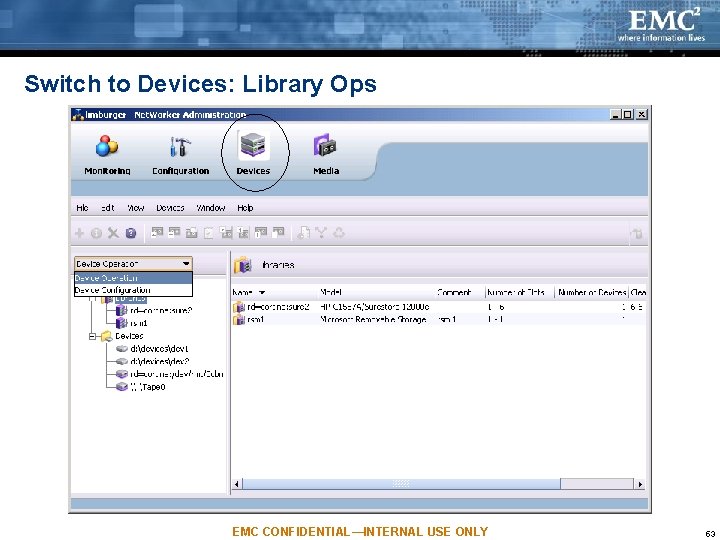
Task: Click the icon at far right of toolbar
Action: tap(636, 233)
